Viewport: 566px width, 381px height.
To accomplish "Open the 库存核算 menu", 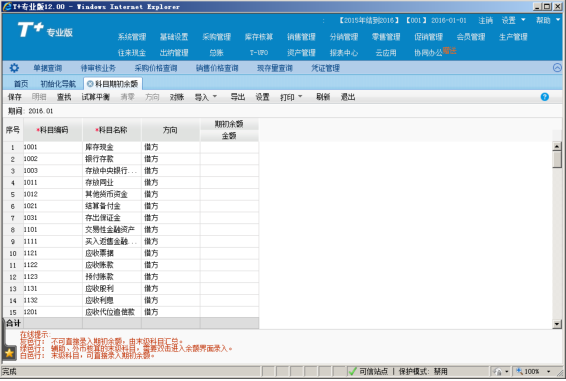I will click(259, 37).
